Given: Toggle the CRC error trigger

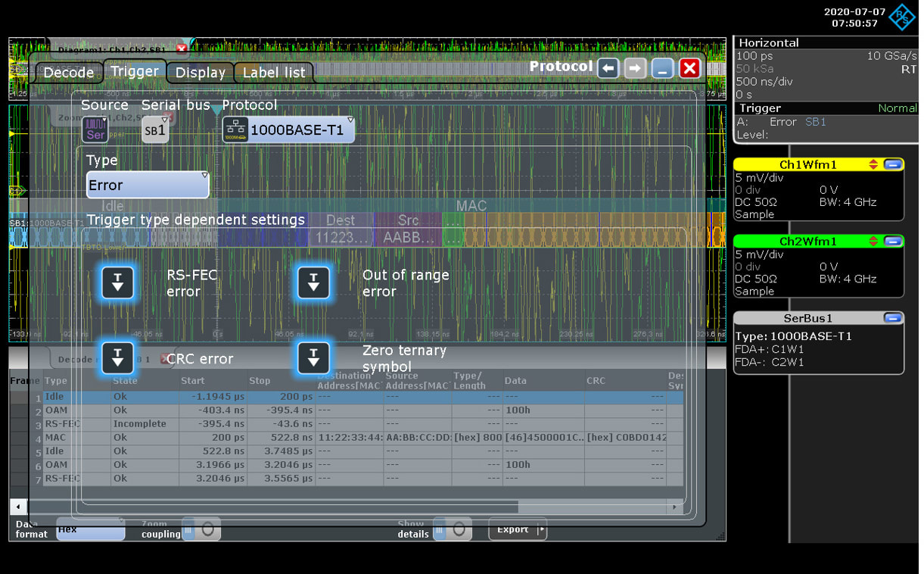Looking at the screenshot, I should click(x=117, y=358).
